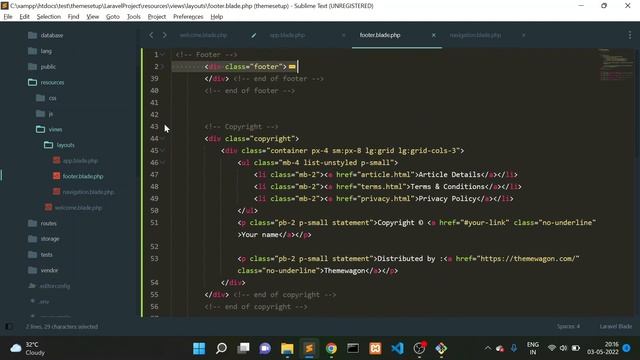Toggle the sidebar from status bar icon
Viewport: 640px width, 360px height.
pyautogui.click(x=9, y=327)
